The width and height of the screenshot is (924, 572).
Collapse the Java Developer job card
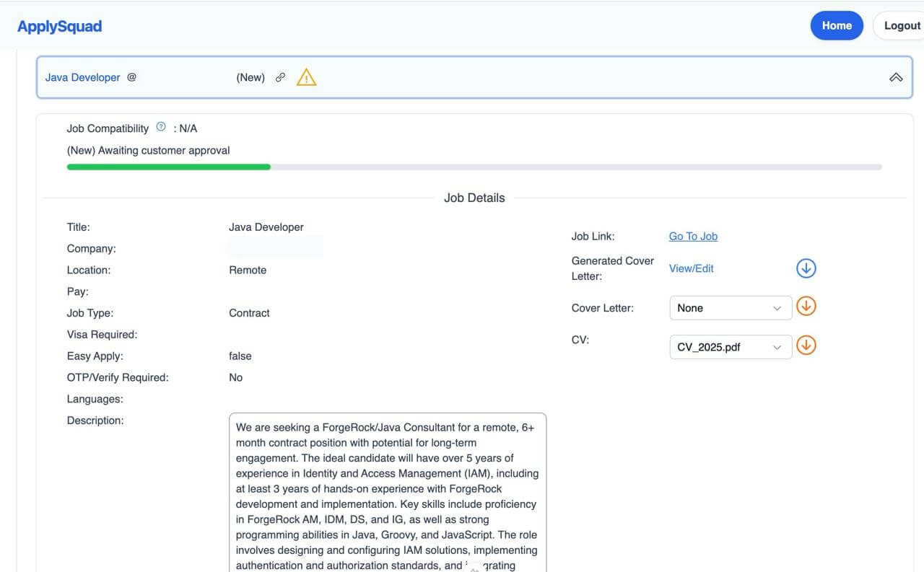[x=896, y=76]
